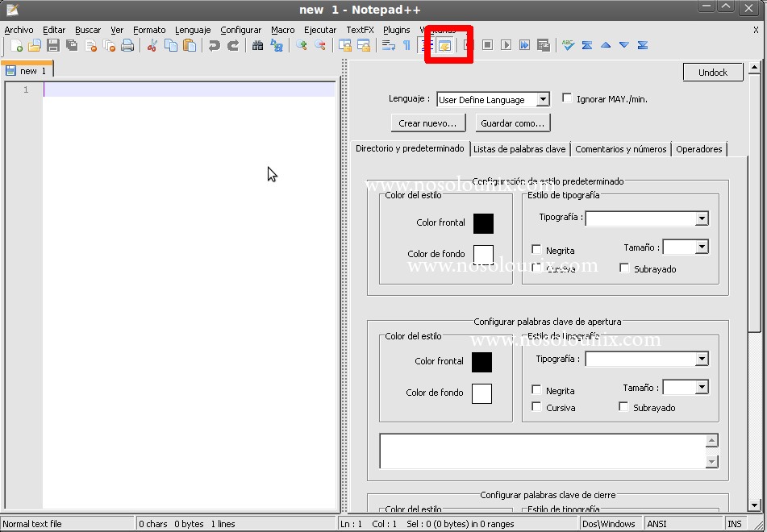Pick Color de fondo swatch in palabras clave de apertura
767x532 pixels.
(481, 393)
